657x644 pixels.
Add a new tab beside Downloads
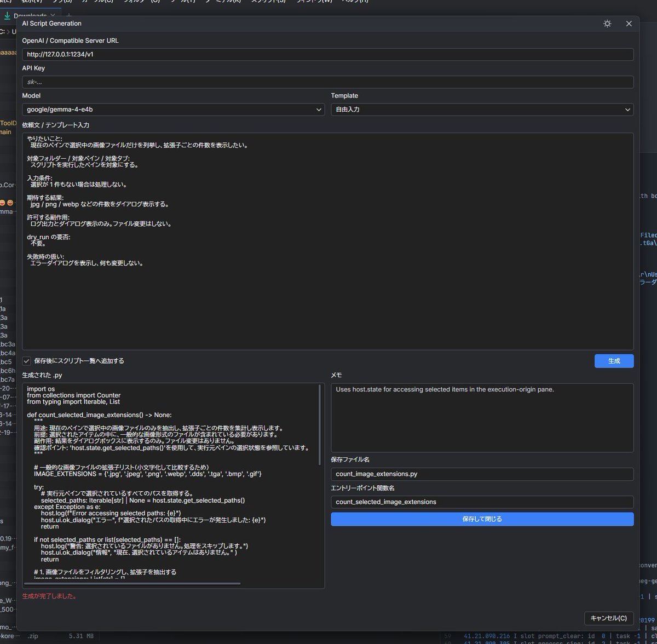click(x=68, y=16)
